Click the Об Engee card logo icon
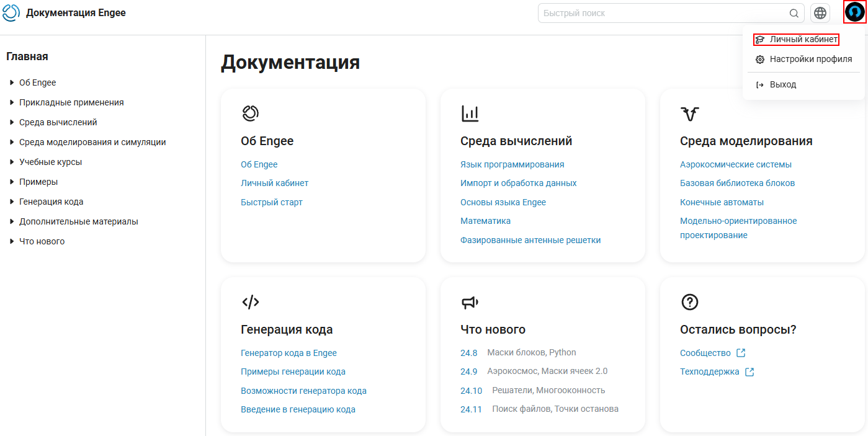Viewport: 868px width, 436px height. (x=250, y=113)
